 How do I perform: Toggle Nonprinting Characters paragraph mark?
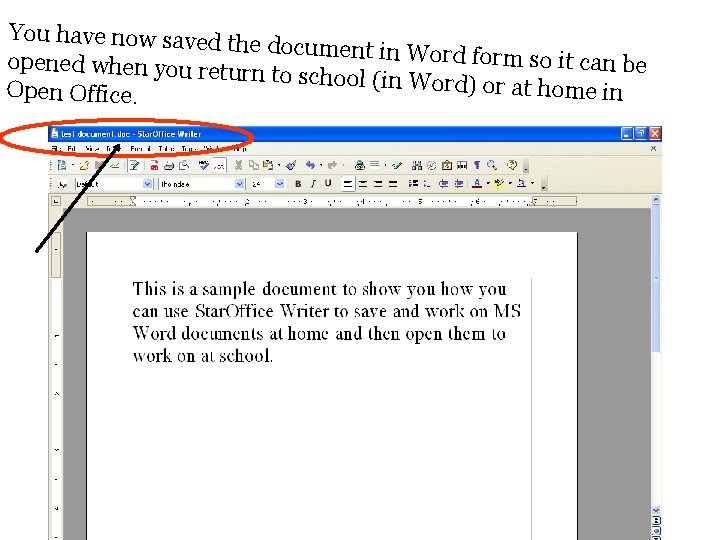(x=477, y=165)
